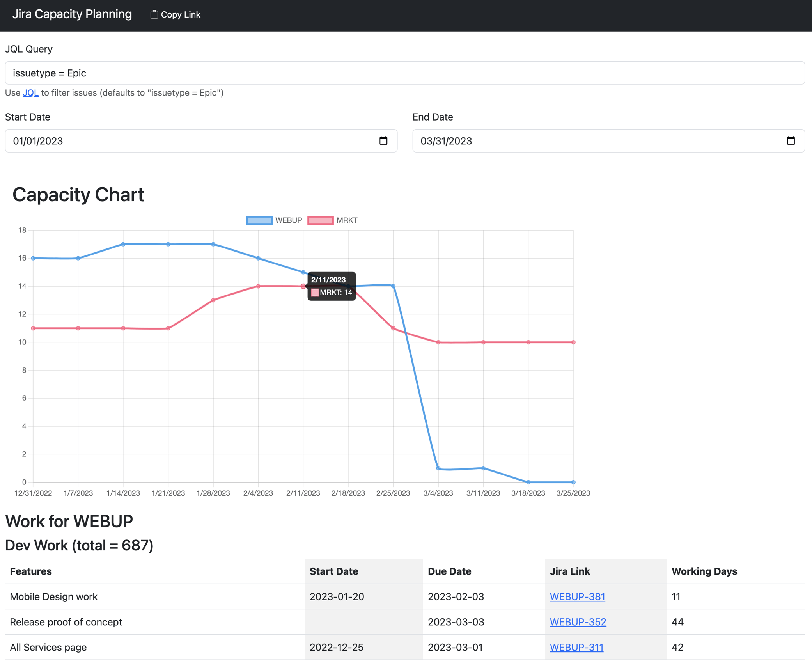Viewport: 812px width, 660px height.
Task: Click the MRKT data point at 2/11/2023
Action: point(303,286)
